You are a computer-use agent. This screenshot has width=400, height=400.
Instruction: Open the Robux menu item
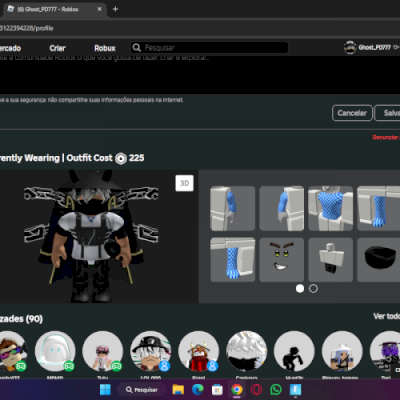coord(105,48)
